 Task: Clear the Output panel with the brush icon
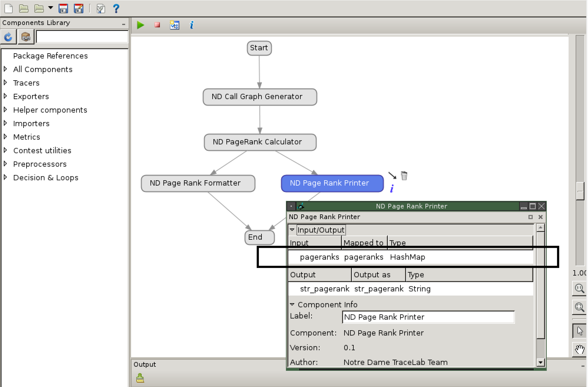pos(140,378)
